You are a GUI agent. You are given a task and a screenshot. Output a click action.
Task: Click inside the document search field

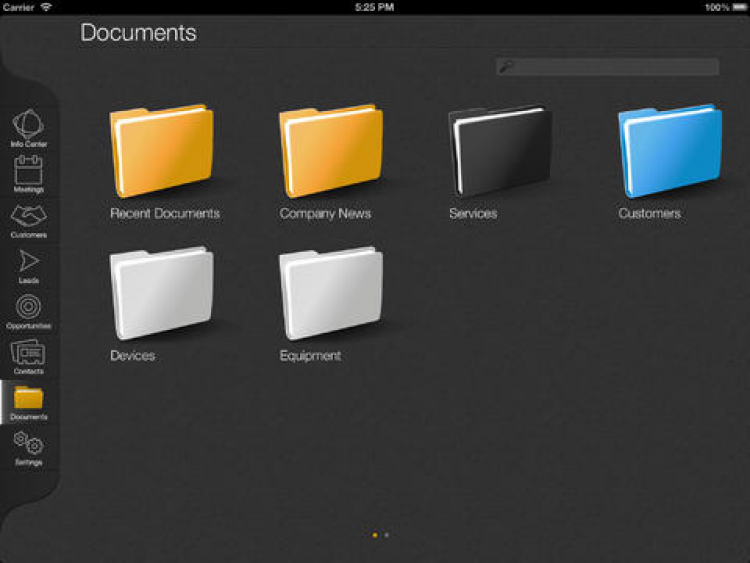pos(607,67)
